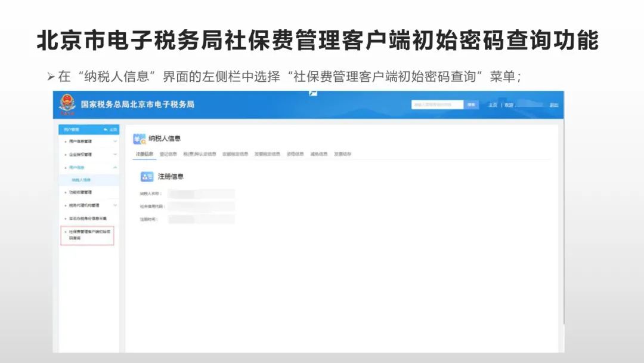Click 退出 to log out
The image size is (644, 363).
pos(554,105)
